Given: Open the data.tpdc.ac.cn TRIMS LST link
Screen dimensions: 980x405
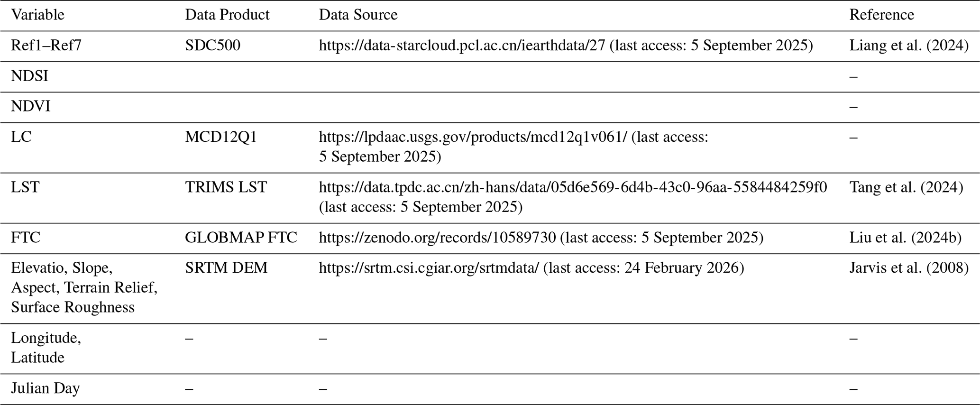Looking at the screenshot, I should point(573,187).
